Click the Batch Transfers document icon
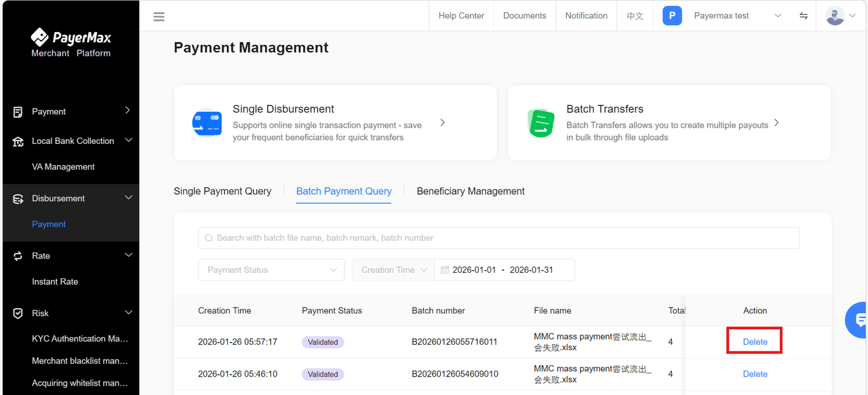This screenshot has height=395, width=868. (539, 123)
